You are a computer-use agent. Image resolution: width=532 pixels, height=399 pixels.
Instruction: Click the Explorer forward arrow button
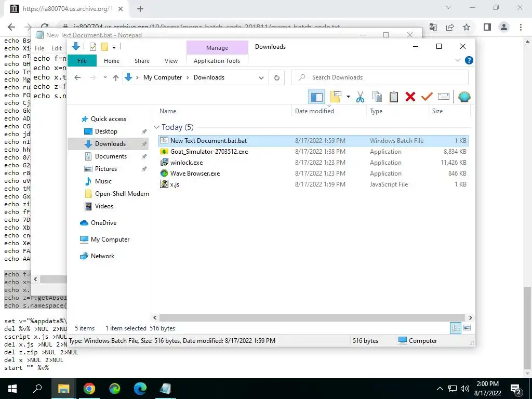(92, 77)
